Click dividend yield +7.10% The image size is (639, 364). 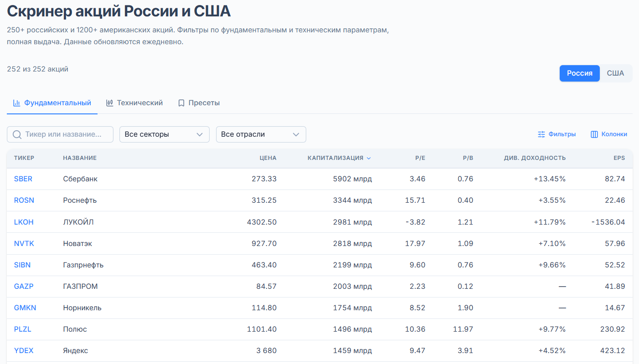pos(552,244)
